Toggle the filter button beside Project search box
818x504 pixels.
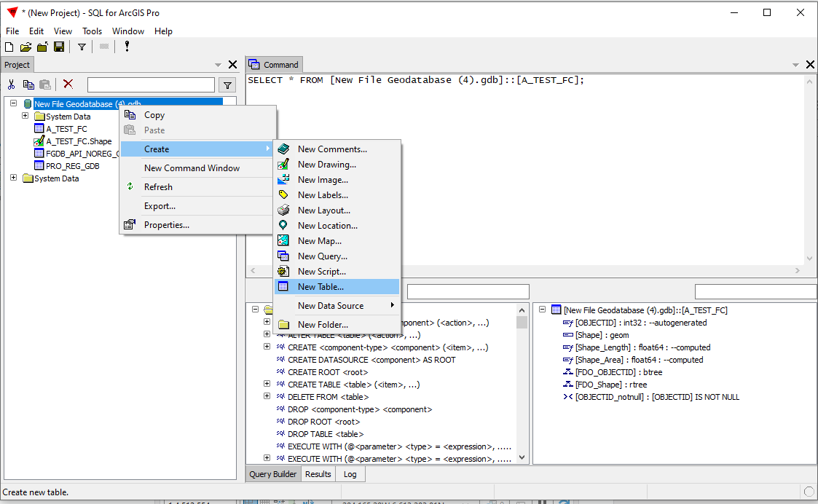pos(227,85)
